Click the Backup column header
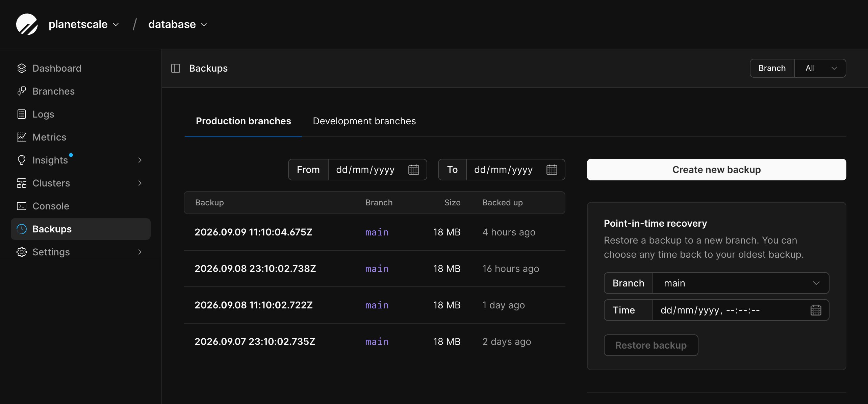868x404 pixels. click(x=209, y=202)
